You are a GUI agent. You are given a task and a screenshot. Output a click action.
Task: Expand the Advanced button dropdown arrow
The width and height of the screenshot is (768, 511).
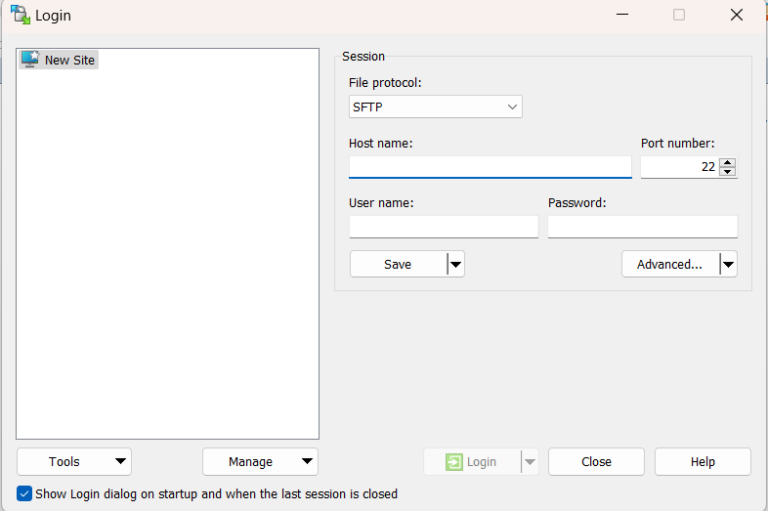[x=728, y=264]
